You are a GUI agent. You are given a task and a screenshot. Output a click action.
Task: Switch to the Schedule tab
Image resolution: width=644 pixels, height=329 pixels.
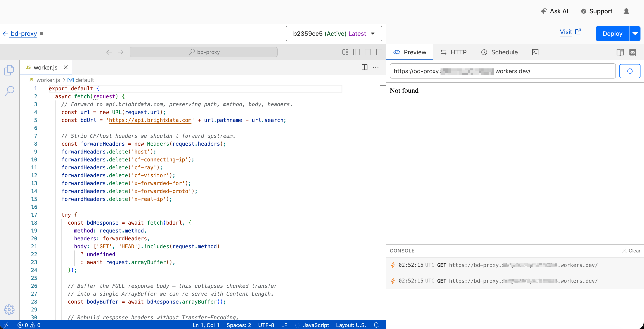[x=500, y=52]
